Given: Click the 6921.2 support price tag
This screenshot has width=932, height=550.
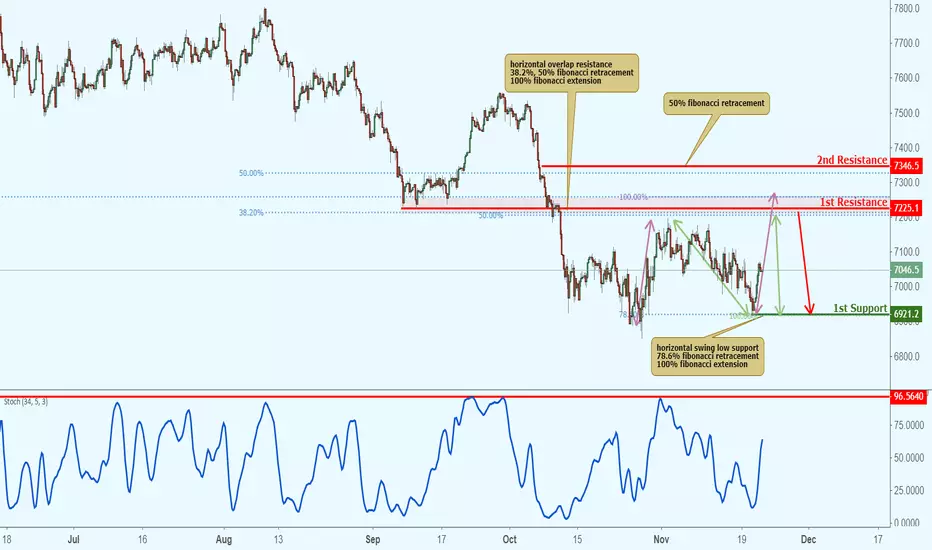Looking at the screenshot, I should point(906,314).
